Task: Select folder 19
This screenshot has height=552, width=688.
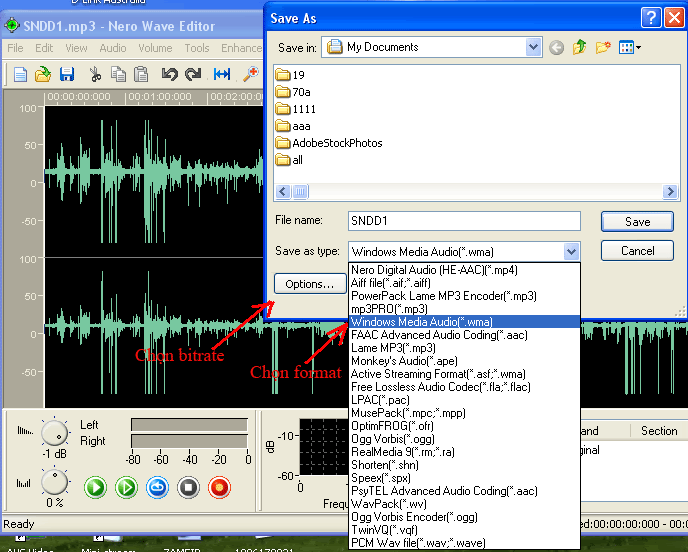Action: pos(290,75)
